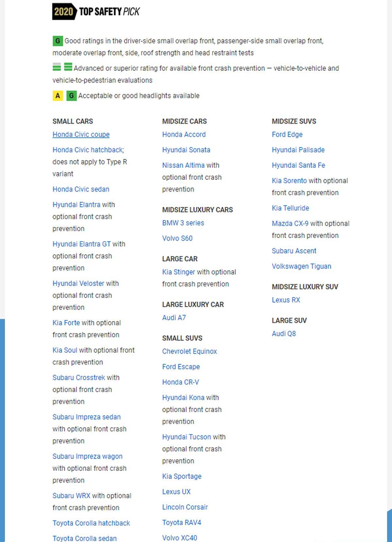
Task: Open the Kia Soul link
Action: [x=65, y=350]
